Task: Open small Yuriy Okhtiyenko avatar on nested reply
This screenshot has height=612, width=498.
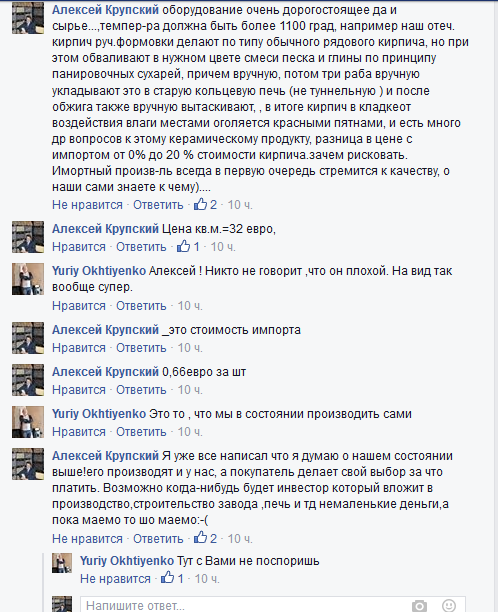Action: pyautogui.click(x=62, y=563)
